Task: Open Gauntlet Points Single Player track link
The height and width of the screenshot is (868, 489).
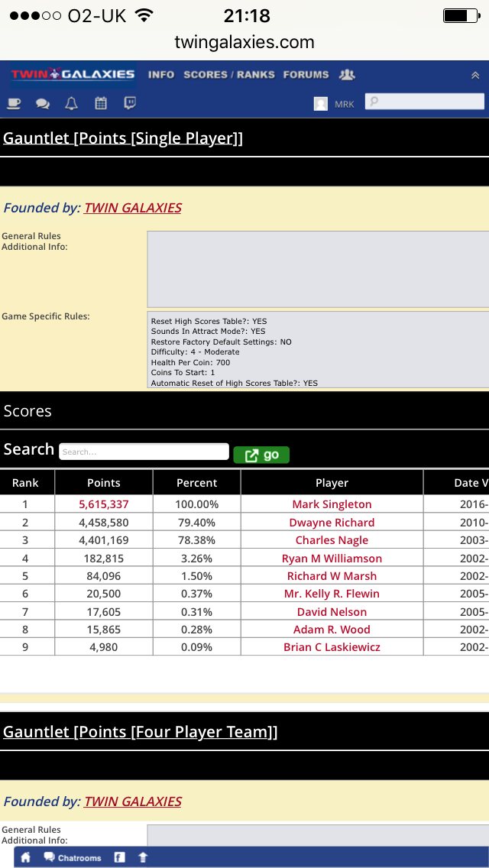Action: [x=123, y=138]
